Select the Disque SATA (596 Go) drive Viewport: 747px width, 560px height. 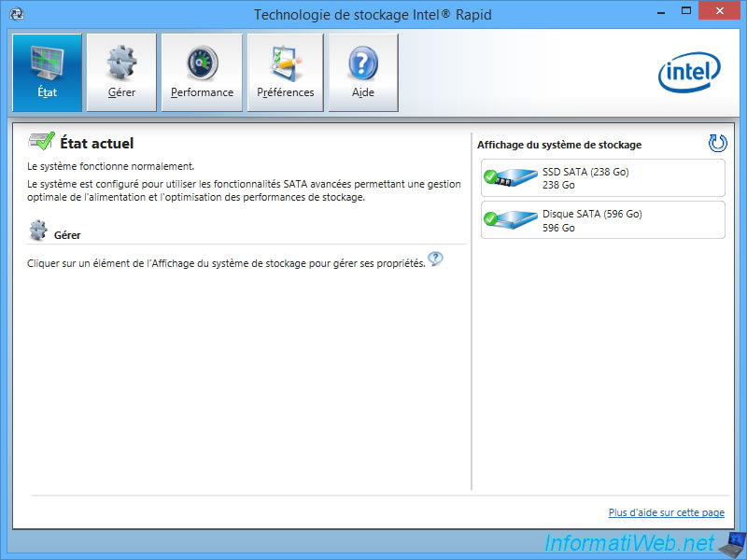pos(603,220)
